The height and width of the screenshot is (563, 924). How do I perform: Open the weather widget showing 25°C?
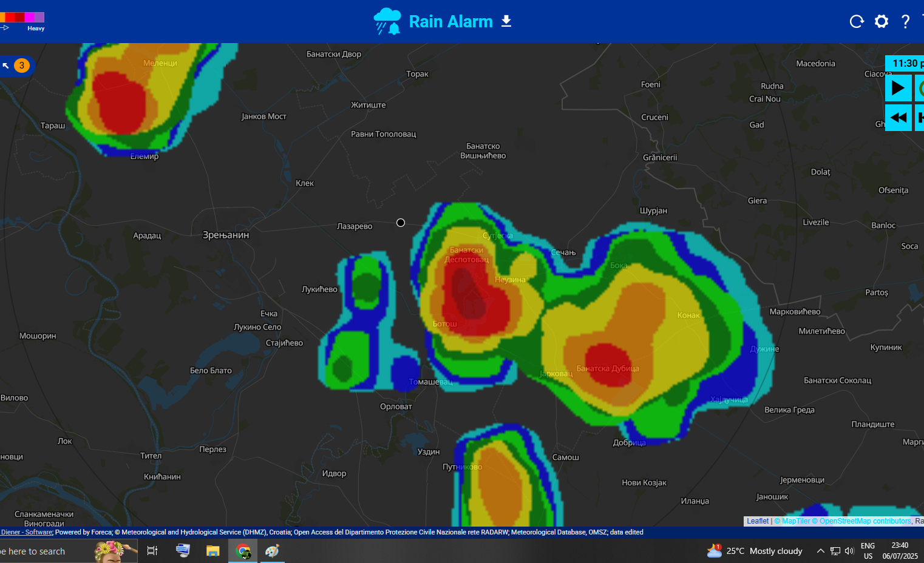(x=755, y=551)
